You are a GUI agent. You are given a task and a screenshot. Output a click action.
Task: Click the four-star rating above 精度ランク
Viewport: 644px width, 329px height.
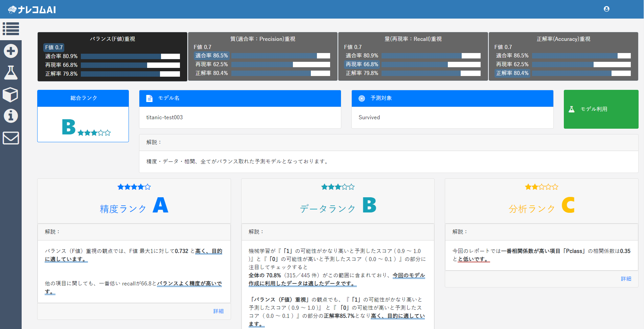[x=134, y=187]
